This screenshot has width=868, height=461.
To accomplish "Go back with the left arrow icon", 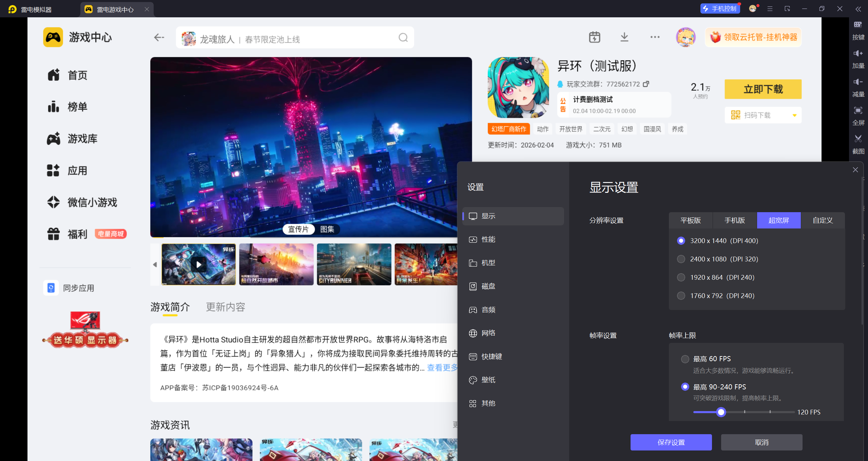I will [x=159, y=37].
